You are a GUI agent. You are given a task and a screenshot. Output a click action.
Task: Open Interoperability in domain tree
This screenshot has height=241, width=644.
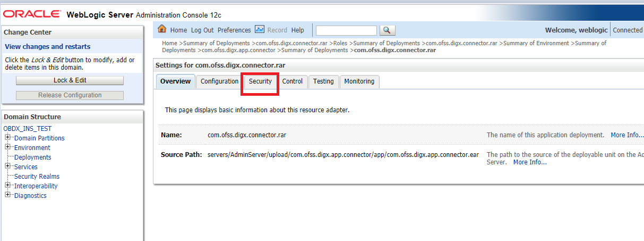click(36, 186)
